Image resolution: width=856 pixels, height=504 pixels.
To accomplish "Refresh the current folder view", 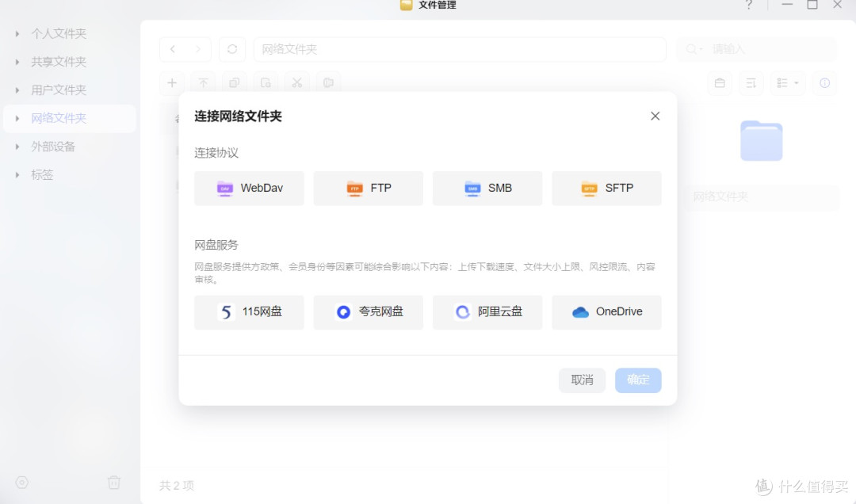I will pos(232,49).
